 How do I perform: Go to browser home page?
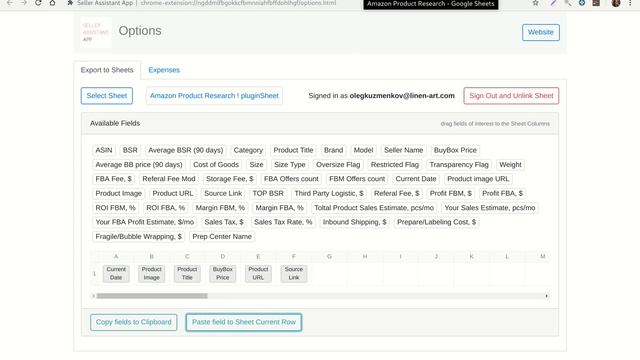(x=52, y=3)
